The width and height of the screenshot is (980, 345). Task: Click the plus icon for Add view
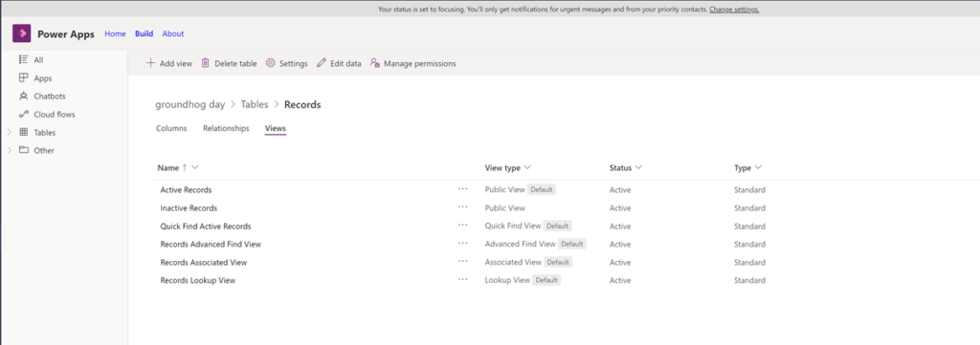tap(150, 63)
